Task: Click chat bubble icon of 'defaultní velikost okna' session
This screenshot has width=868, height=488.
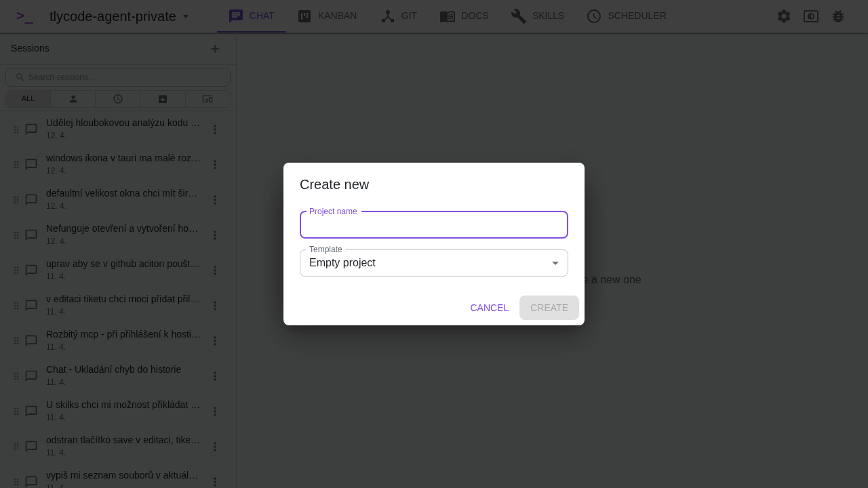Action: click(x=31, y=200)
